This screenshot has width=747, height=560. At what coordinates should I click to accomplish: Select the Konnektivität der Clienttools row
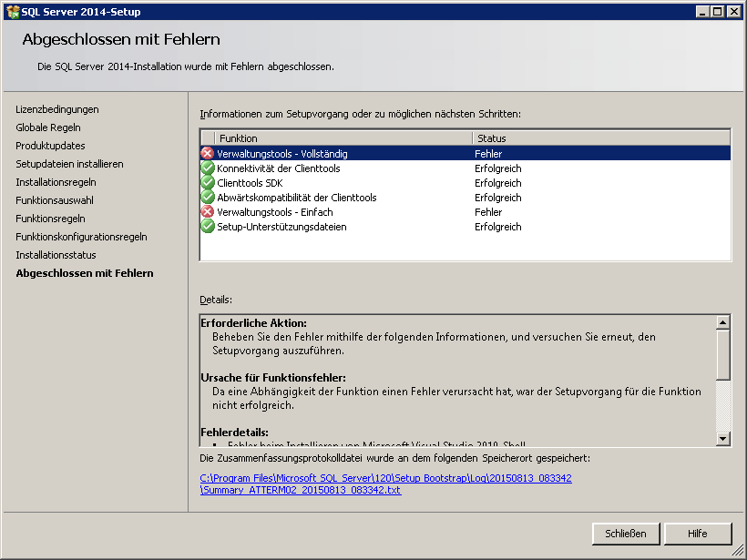(x=466, y=168)
